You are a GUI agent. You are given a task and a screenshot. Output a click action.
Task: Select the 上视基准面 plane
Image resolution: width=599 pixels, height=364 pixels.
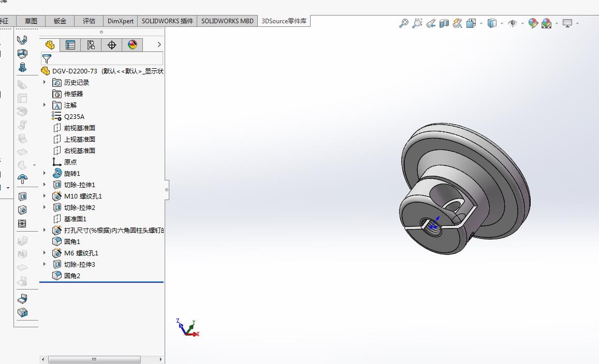[x=74, y=139]
